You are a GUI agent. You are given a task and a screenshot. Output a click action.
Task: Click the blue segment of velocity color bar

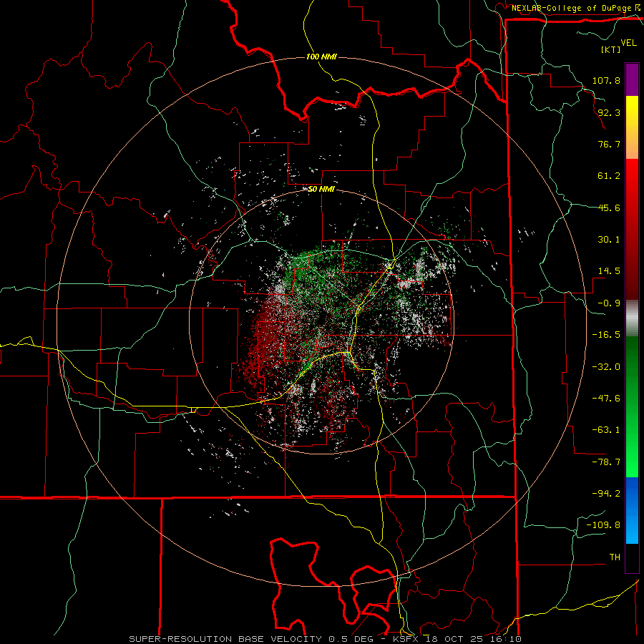click(632, 510)
